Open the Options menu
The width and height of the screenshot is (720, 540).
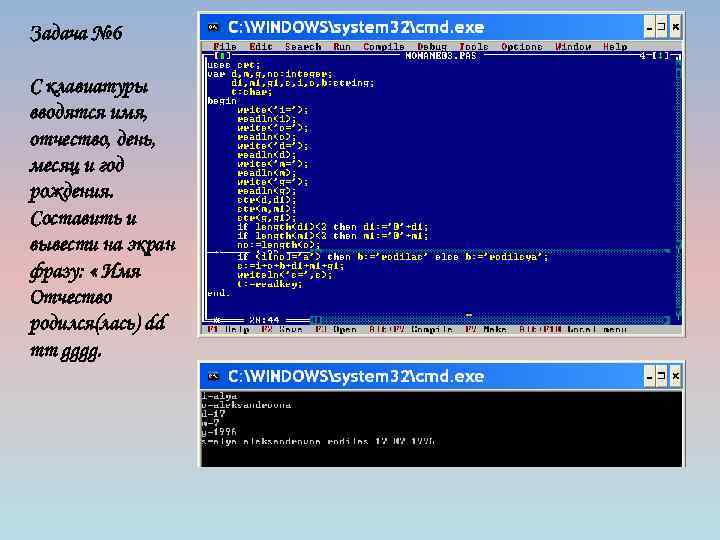pos(522,46)
